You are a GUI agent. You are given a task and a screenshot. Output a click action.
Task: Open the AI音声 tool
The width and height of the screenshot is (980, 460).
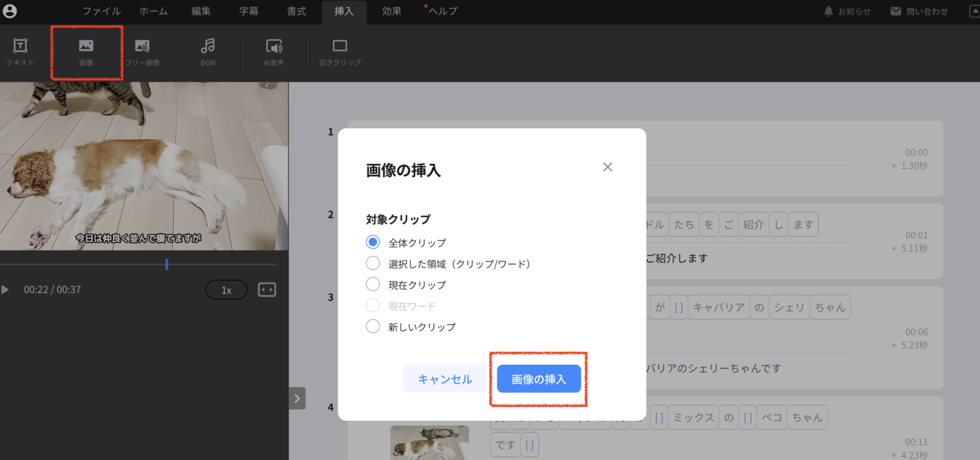(x=274, y=53)
